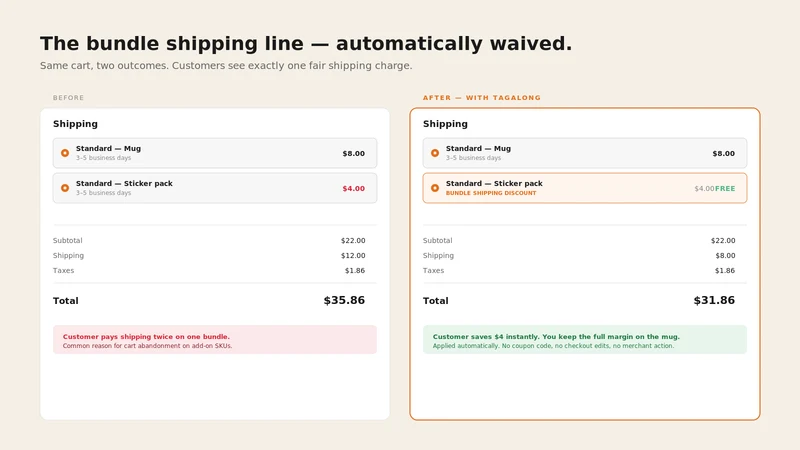
Task: Click the 'Before' heading label
Action: pyautogui.click(x=68, y=98)
